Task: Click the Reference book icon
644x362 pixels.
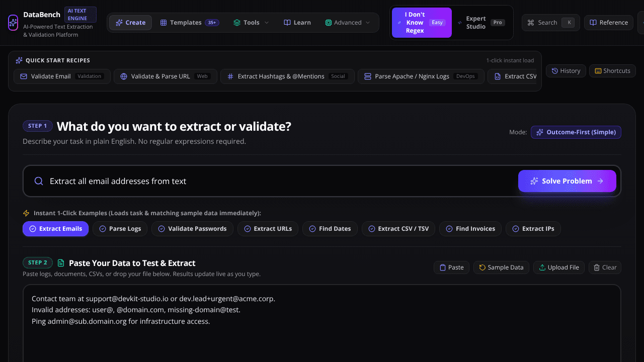Action: 593,23
